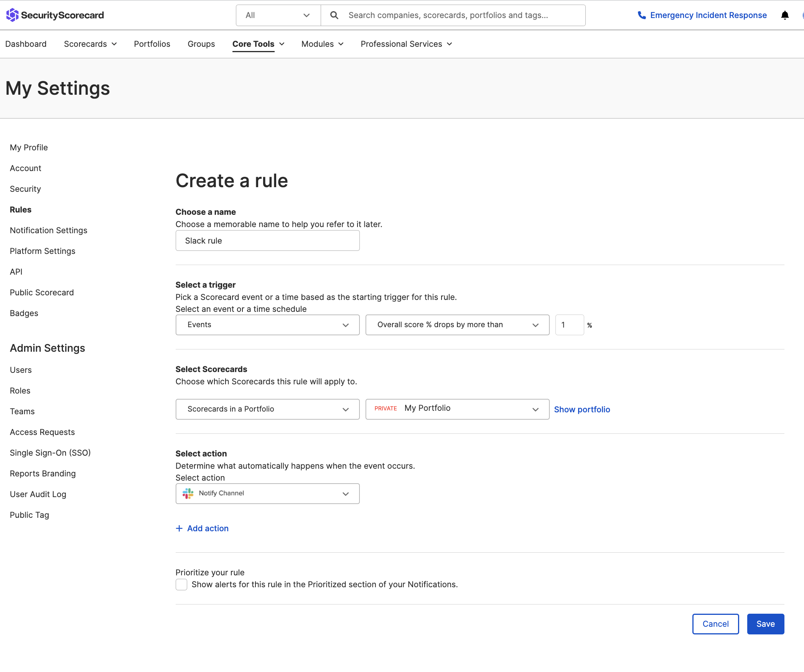Open the All search filter dropdown
This screenshot has height=672, width=804.
click(x=278, y=15)
